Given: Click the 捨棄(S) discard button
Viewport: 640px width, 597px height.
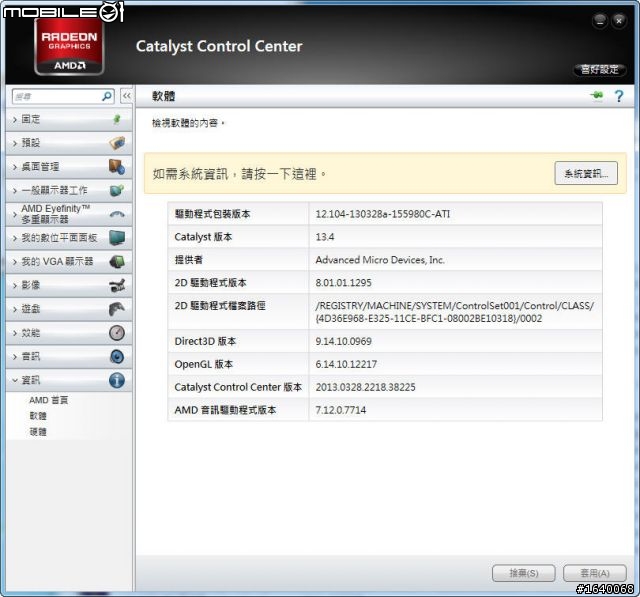Looking at the screenshot, I should (524, 573).
